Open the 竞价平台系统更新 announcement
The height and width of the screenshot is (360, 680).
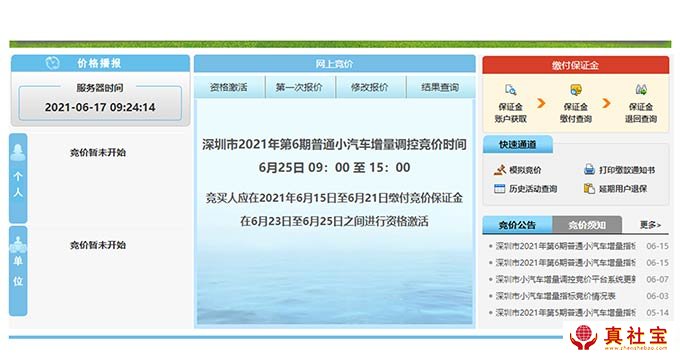point(566,279)
